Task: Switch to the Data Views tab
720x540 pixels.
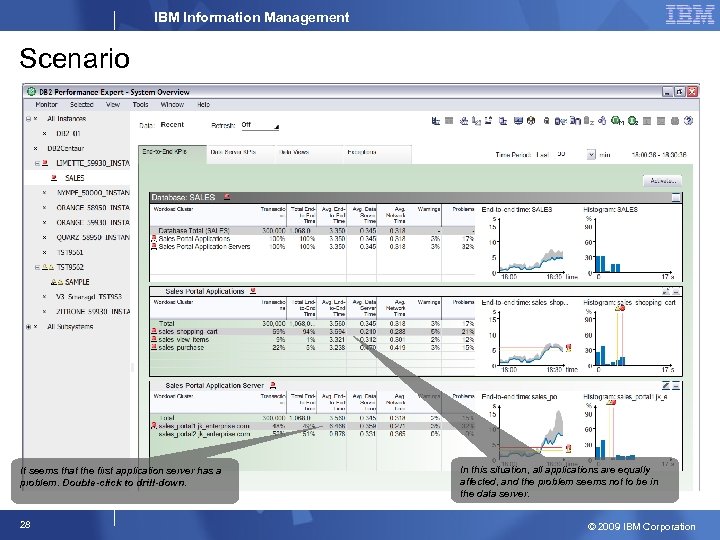Action: tap(309, 155)
